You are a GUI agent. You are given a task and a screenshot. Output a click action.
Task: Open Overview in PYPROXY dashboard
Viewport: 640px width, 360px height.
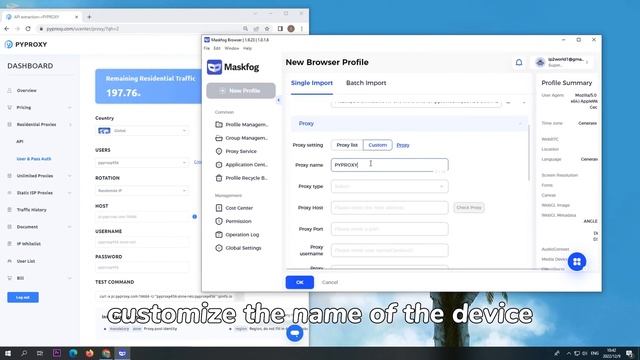click(x=27, y=90)
